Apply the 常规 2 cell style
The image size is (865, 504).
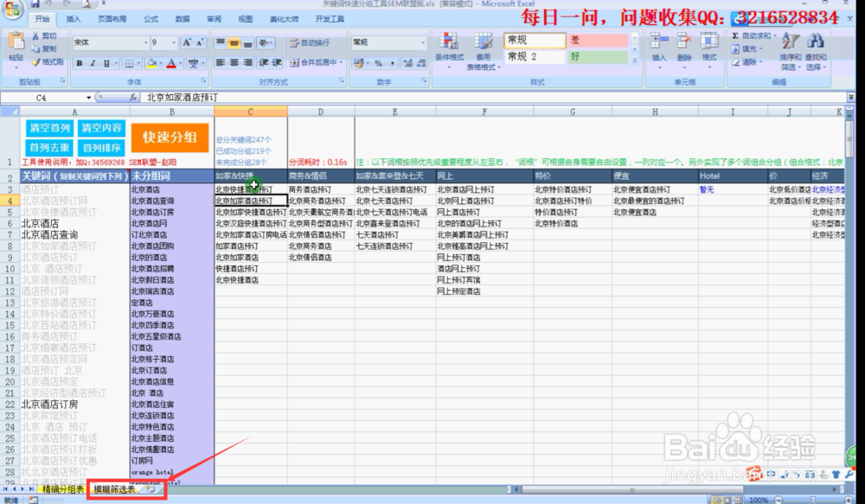535,56
